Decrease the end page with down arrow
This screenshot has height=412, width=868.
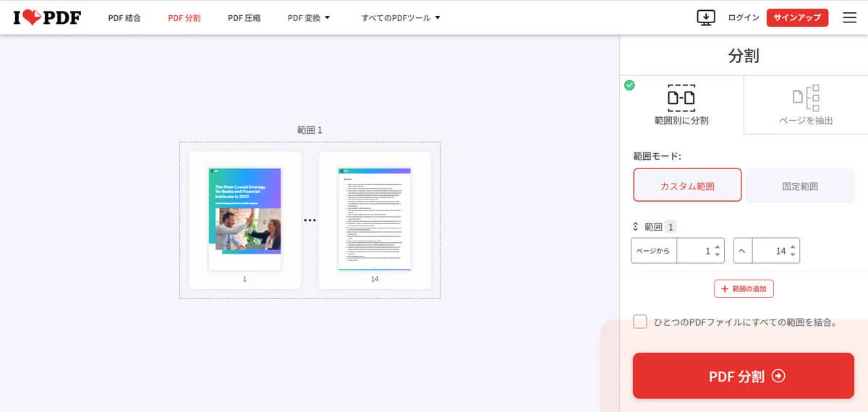click(x=793, y=255)
